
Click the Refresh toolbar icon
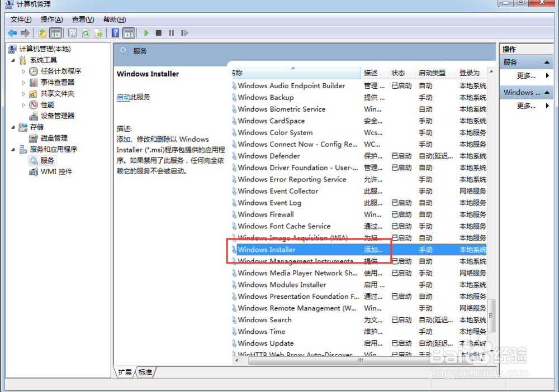pos(85,33)
